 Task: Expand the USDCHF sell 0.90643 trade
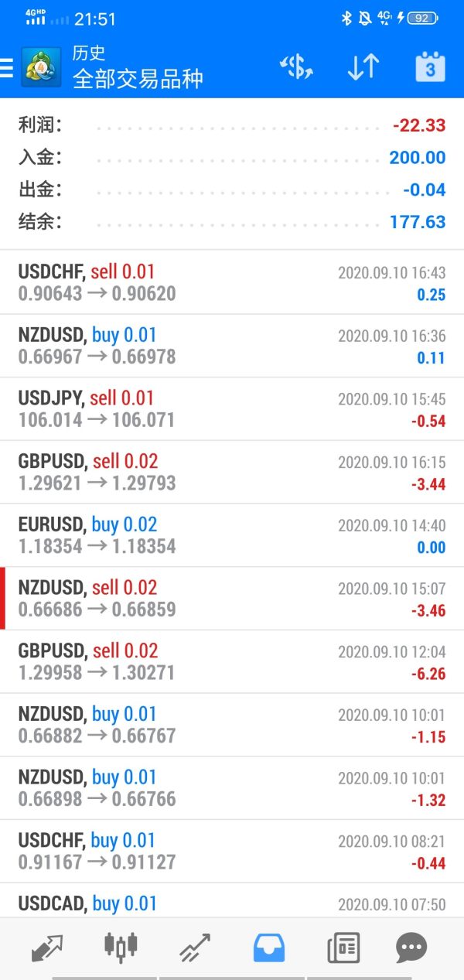(x=232, y=282)
